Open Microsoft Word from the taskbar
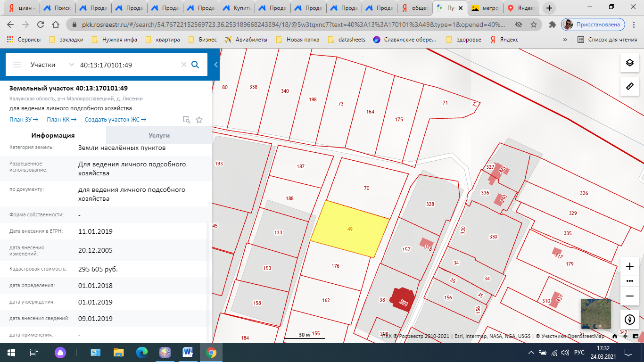The image size is (644, 362). point(188,352)
